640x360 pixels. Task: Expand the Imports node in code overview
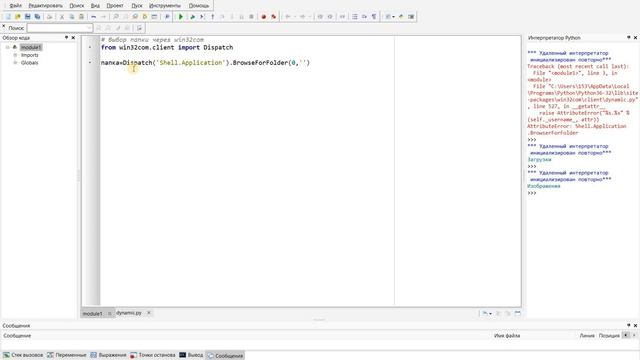[16, 55]
